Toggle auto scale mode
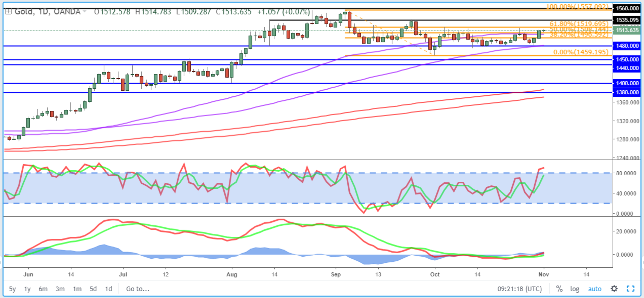The width and height of the screenshot is (644, 298). point(595,289)
